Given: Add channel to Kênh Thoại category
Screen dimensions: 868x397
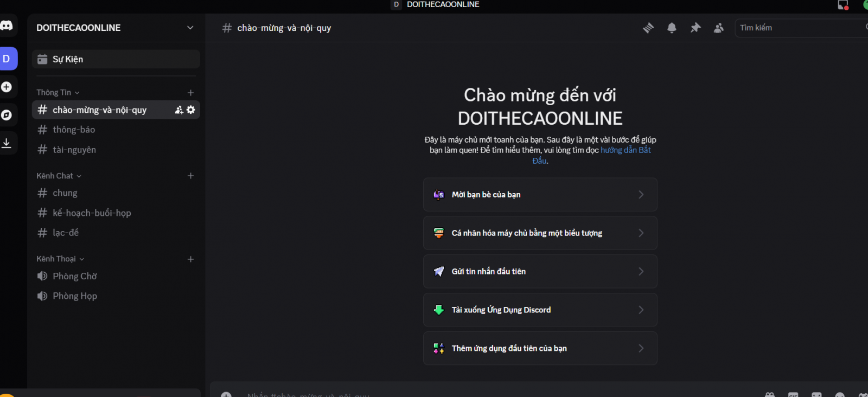Looking at the screenshot, I should coord(190,259).
